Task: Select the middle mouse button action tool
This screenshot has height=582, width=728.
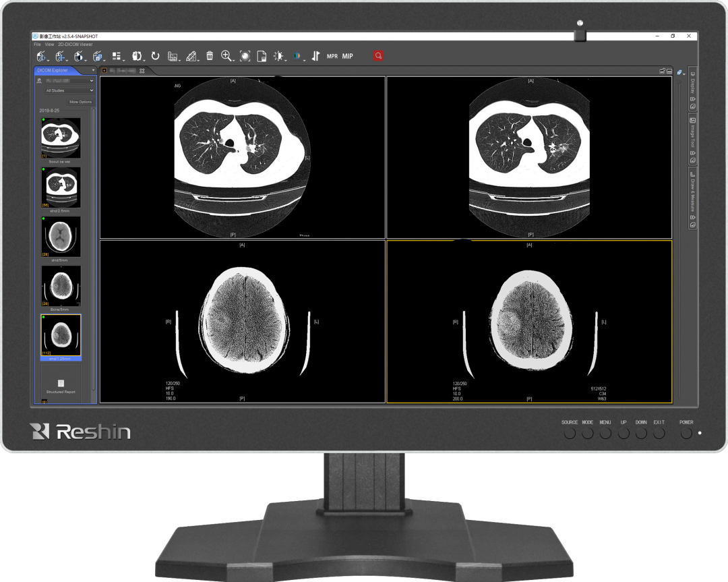Action: point(59,56)
